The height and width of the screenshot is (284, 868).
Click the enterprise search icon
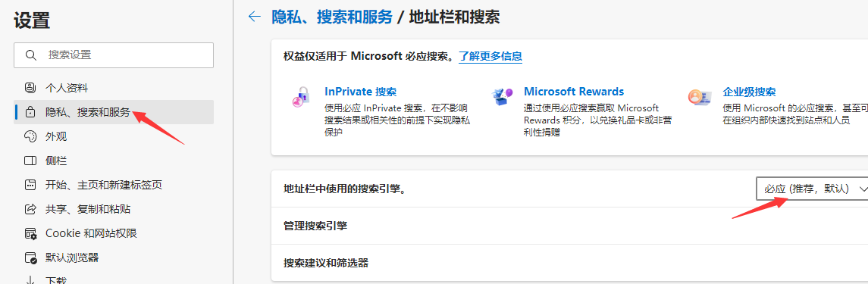tap(700, 97)
